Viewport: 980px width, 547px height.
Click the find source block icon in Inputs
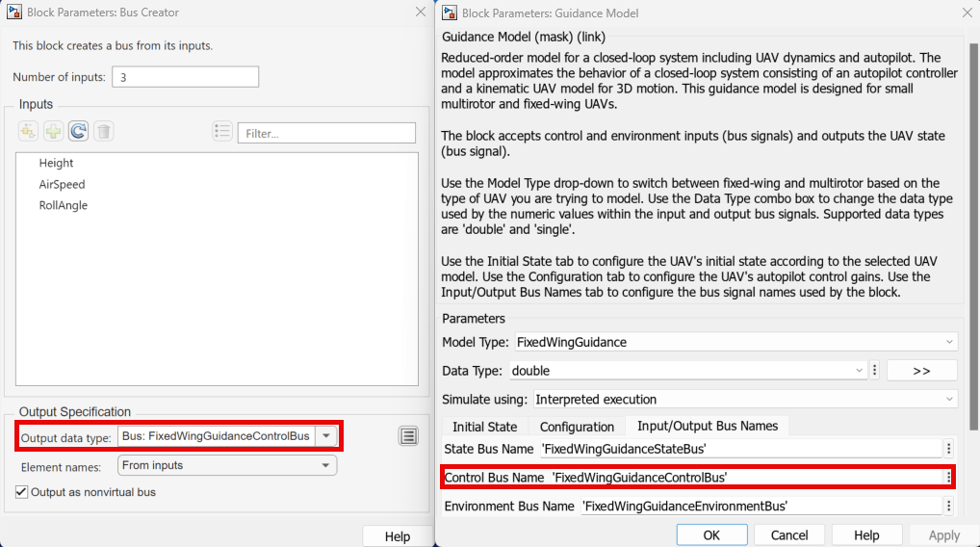coord(28,132)
